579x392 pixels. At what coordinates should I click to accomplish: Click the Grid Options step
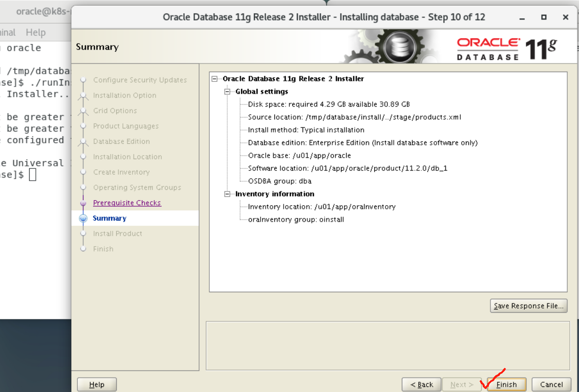click(x=115, y=111)
